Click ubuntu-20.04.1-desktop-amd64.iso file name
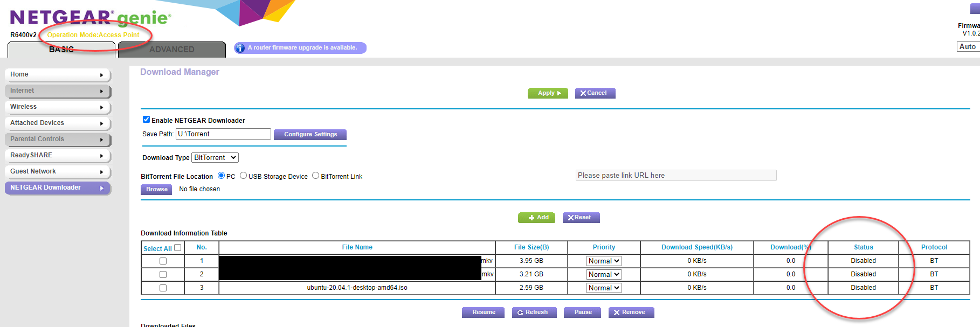 click(x=357, y=288)
